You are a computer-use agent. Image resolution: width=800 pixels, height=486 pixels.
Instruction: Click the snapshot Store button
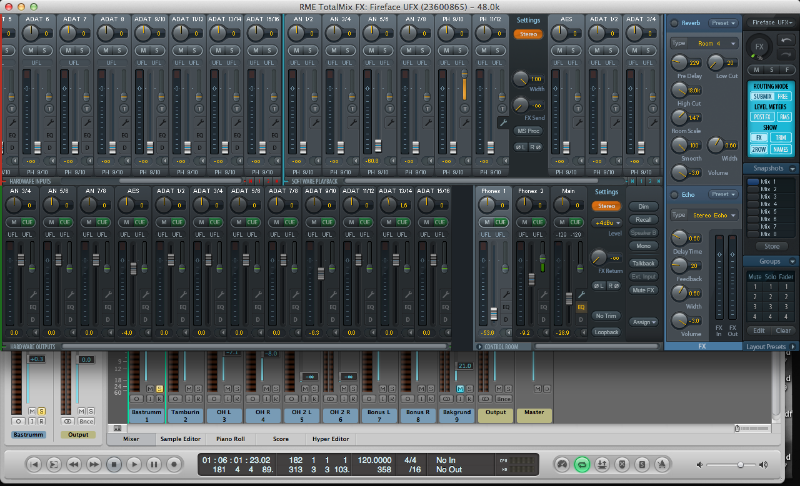771,246
